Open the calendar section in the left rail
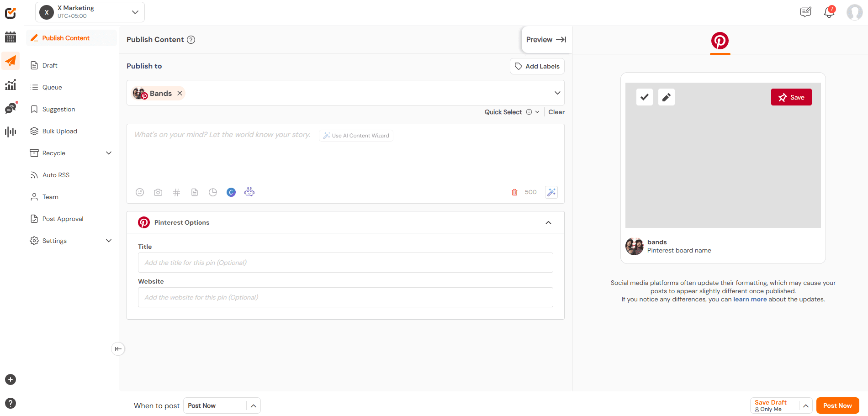868x416 pixels. [x=10, y=37]
